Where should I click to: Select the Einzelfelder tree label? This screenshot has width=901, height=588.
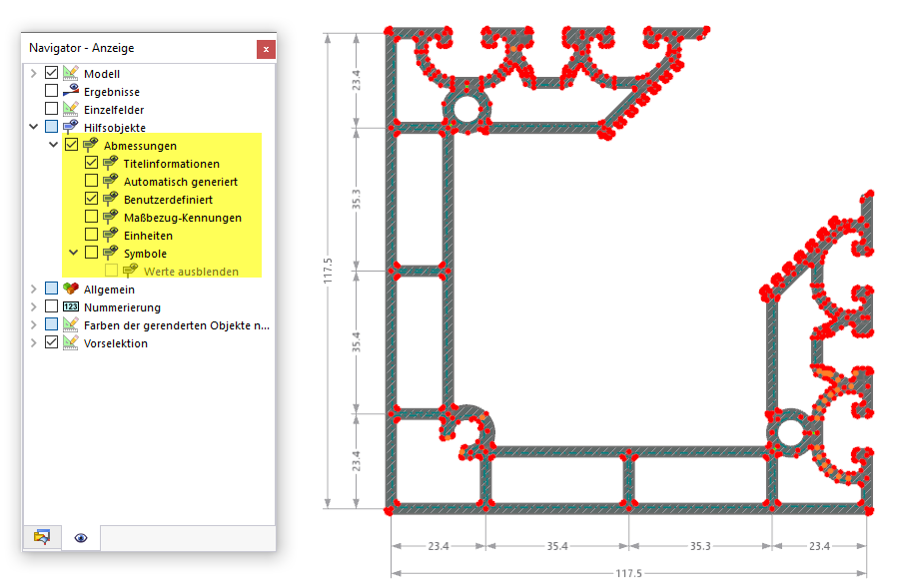coord(114,110)
